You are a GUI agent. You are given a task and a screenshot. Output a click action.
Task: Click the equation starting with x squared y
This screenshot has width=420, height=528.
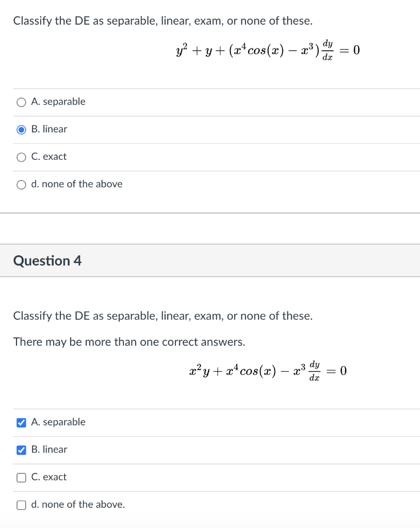[268, 371]
